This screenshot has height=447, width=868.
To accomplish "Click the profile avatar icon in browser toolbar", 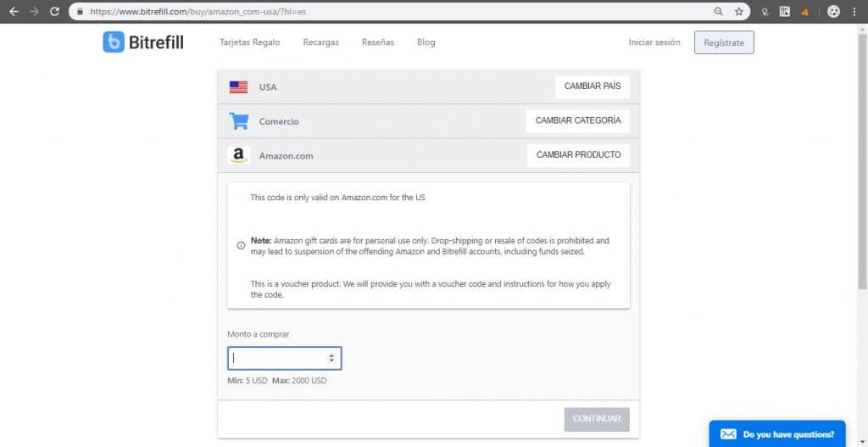I will click(833, 11).
